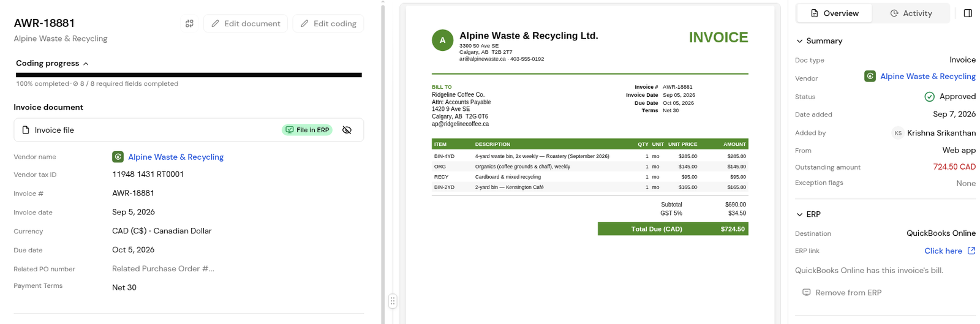
Task: Click the Invoice file document icon
Action: pyautogui.click(x=26, y=130)
